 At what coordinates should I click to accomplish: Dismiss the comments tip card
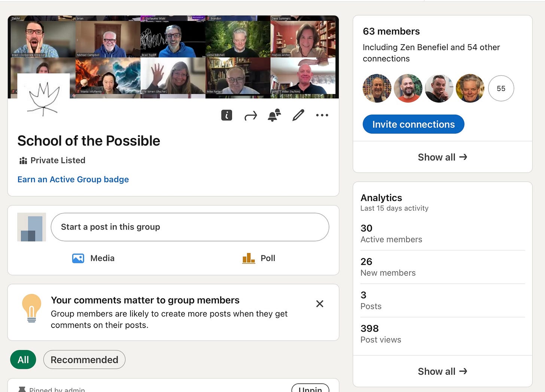[x=320, y=304]
